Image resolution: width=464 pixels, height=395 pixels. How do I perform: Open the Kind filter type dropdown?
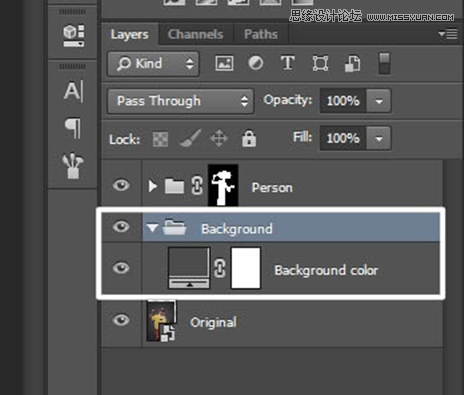[153, 64]
